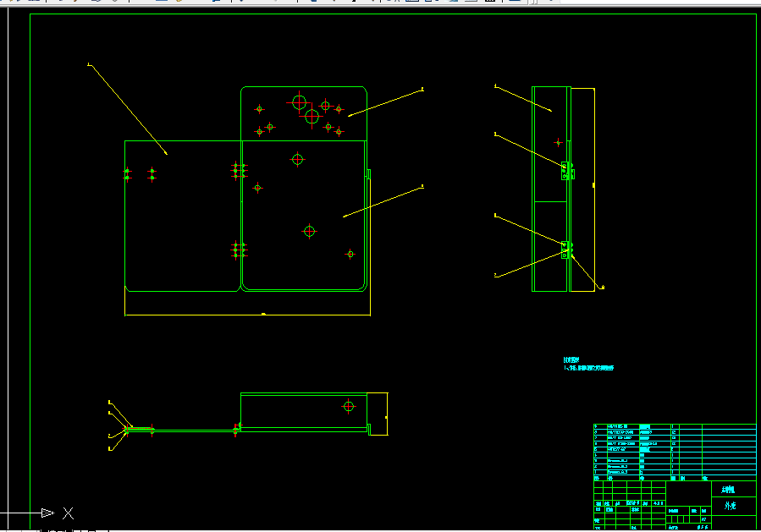Select the lone red center mark in the side view
The image size is (761, 532).
click(558, 143)
